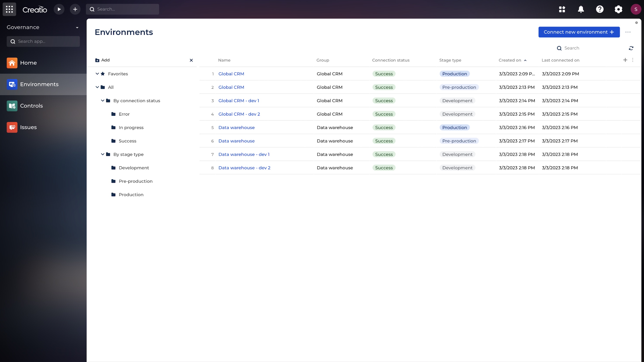Viewport: 644px width, 362px height.
Task: Open the app launcher grid icon
Action: (9, 9)
